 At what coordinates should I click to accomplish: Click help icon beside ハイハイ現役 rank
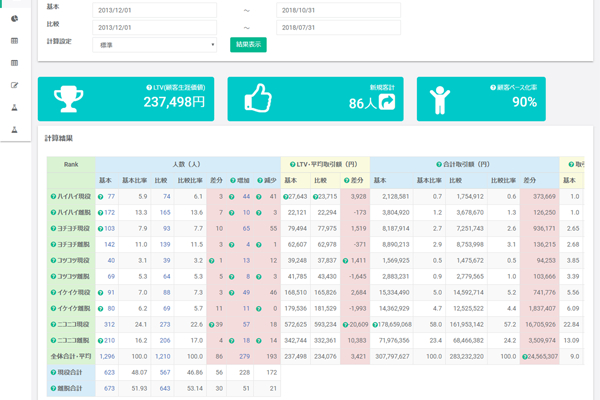(53, 197)
